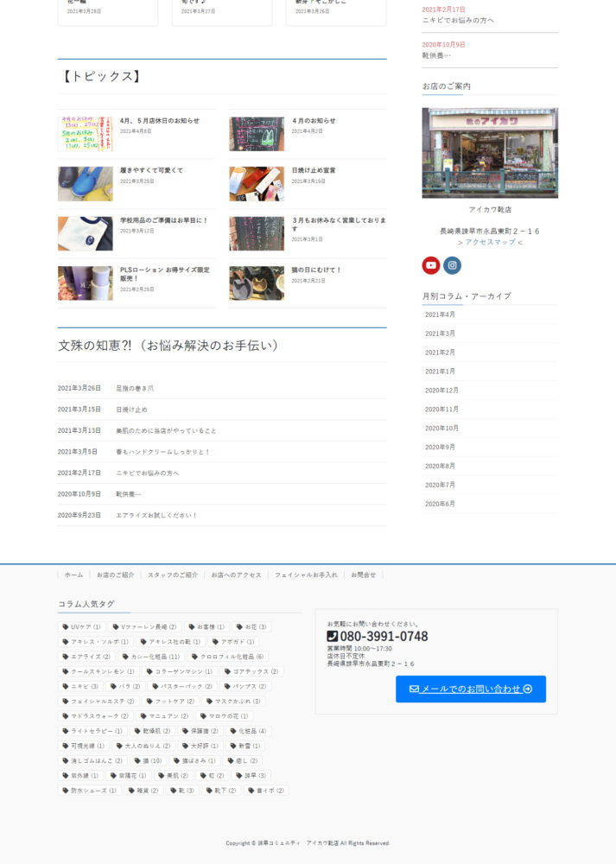The height and width of the screenshot is (864, 616).
Task: Open the 2021年2月 monthly archive
Action: (440, 353)
